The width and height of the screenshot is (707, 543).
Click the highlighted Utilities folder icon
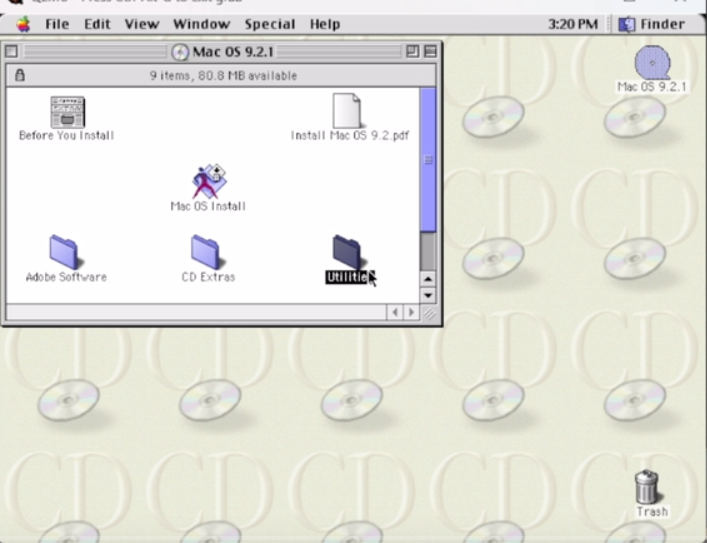pyautogui.click(x=347, y=252)
